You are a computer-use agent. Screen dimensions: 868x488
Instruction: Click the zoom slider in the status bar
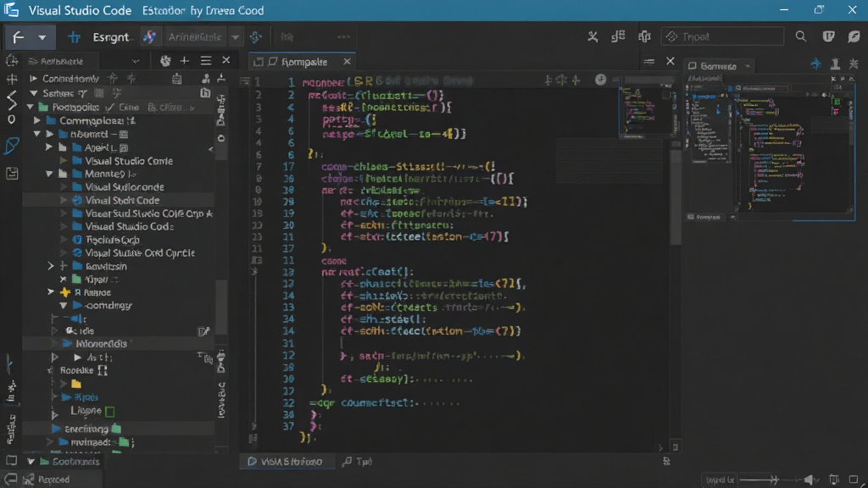[768, 480]
